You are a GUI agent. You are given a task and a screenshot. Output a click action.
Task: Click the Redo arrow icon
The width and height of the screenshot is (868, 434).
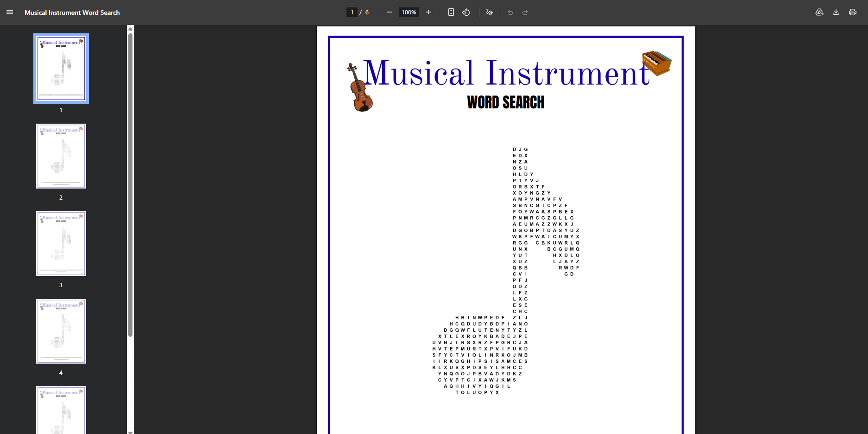[525, 12]
